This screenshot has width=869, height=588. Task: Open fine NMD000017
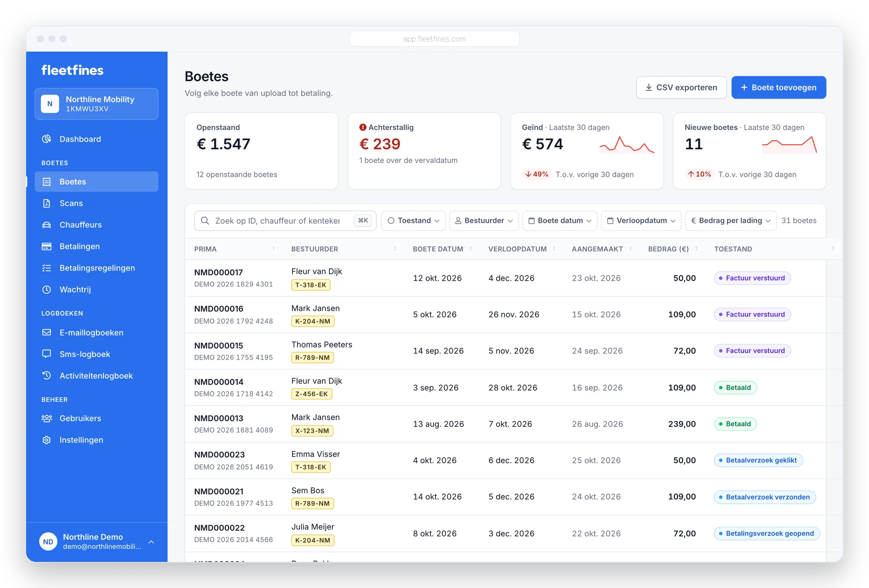click(219, 272)
